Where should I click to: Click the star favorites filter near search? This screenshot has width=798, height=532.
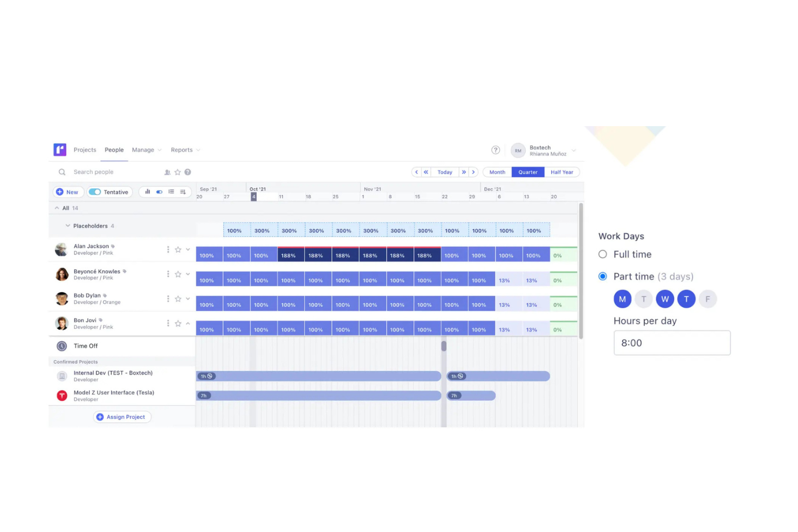pos(177,172)
